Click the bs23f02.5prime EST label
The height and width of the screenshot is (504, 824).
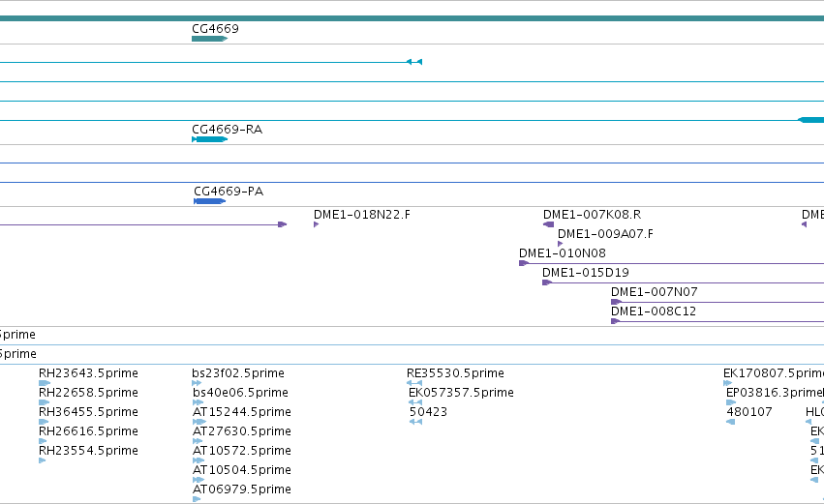coord(238,373)
